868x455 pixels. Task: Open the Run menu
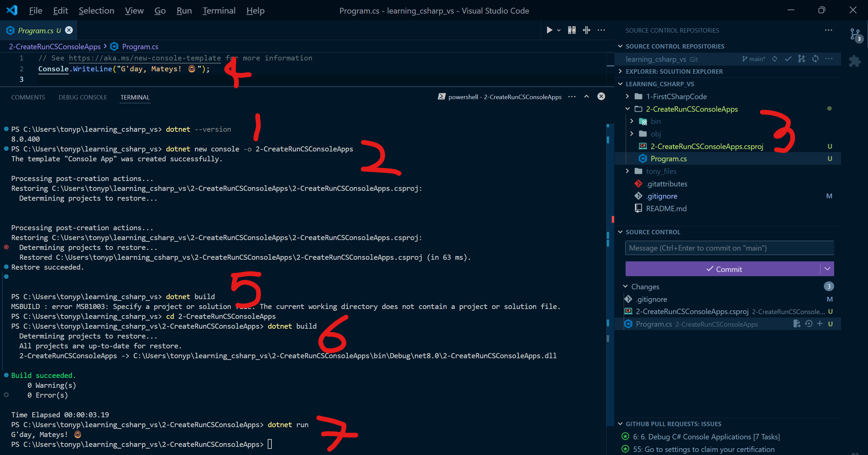[184, 11]
